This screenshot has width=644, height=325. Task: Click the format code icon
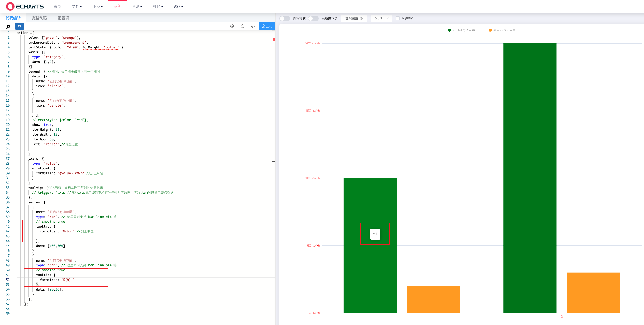pyautogui.click(x=253, y=26)
